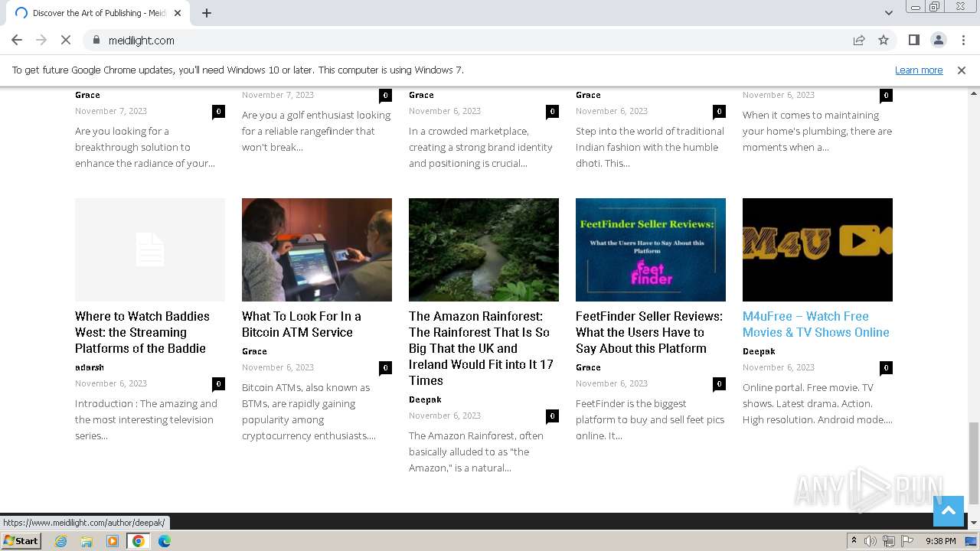Screen dimensions: 980x551
Task: Open the M4U article thumbnail
Action: (x=818, y=249)
